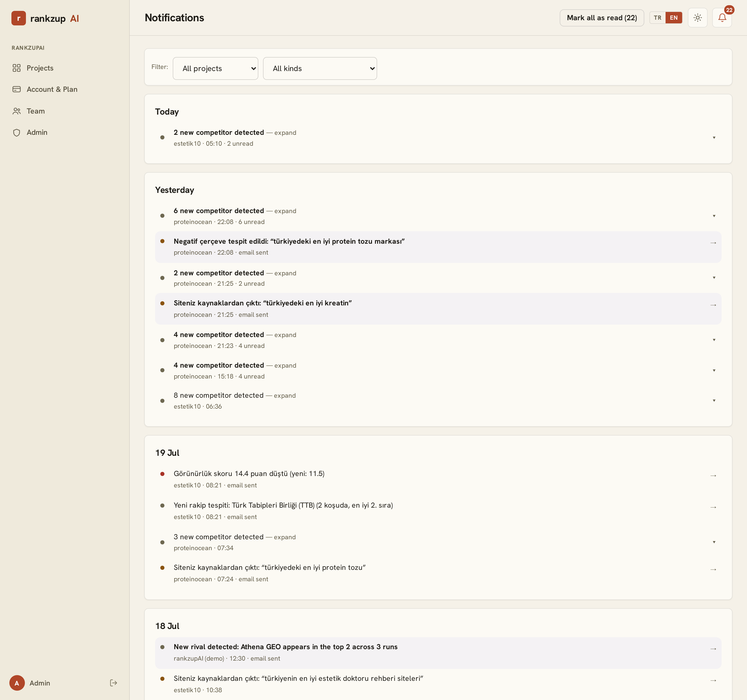Click the Team people icon
Viewport: 747px width, 700px height.
pos(17,111)
